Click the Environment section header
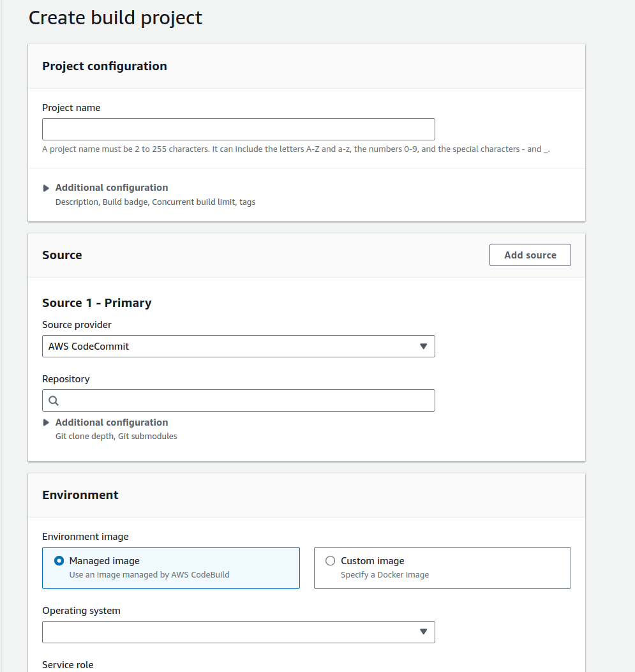 click(80, 495)
